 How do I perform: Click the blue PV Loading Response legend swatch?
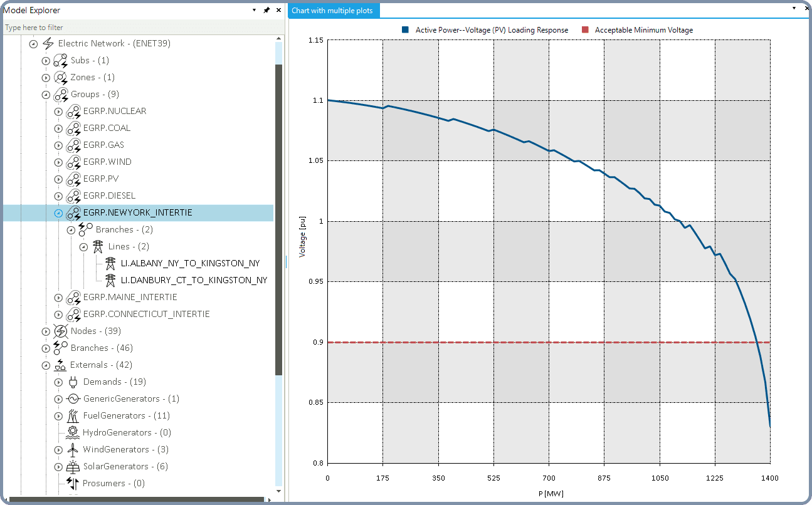pos(406,30)
